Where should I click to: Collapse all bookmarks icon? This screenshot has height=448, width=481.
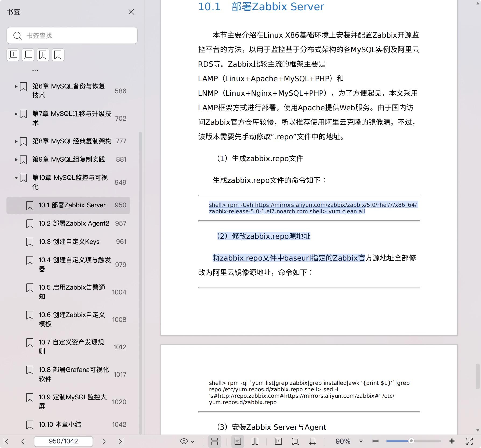[28, 55]
